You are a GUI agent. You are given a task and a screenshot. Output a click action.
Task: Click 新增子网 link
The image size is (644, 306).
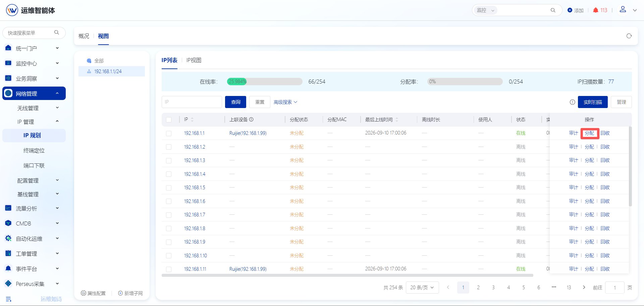tap(130, 293)
